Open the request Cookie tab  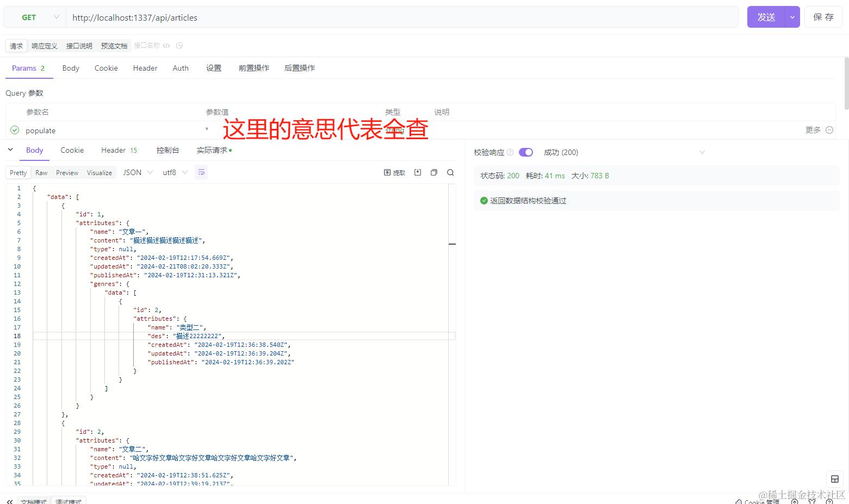point(106,68)
